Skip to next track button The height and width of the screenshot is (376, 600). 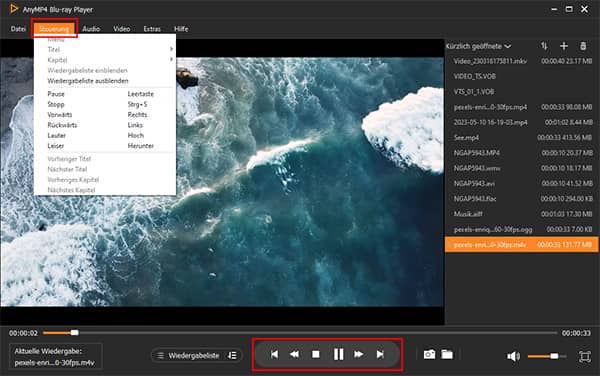(380, 355)
